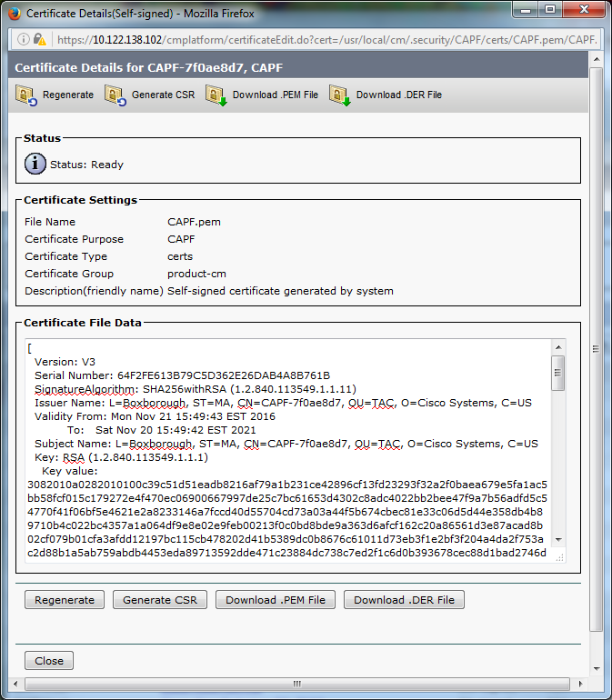
Task: Click the key value line starting 'c2d88b1a'
Action: pos(286,553)
